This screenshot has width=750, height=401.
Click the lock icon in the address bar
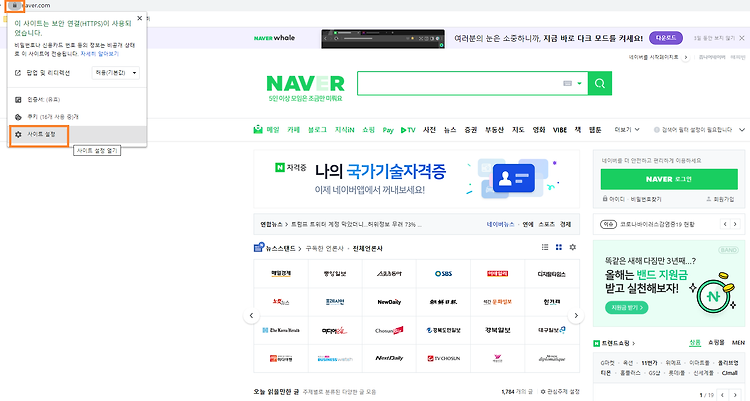(14, 5)
